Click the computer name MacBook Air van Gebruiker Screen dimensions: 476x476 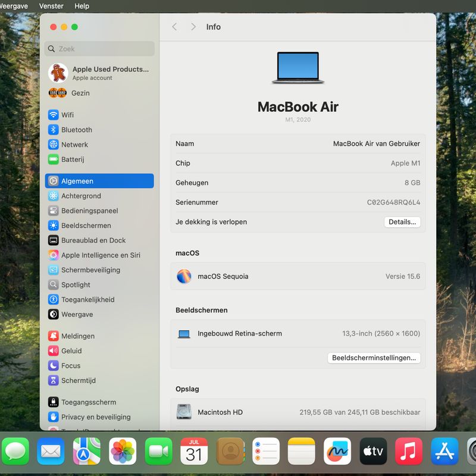tap(377, 143)
